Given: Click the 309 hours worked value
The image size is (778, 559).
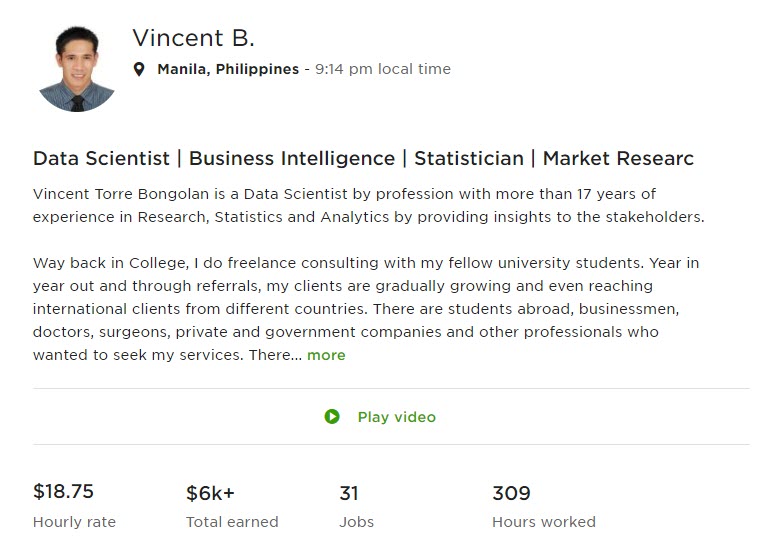Looking at the screenshot, I should click(511, 494).
